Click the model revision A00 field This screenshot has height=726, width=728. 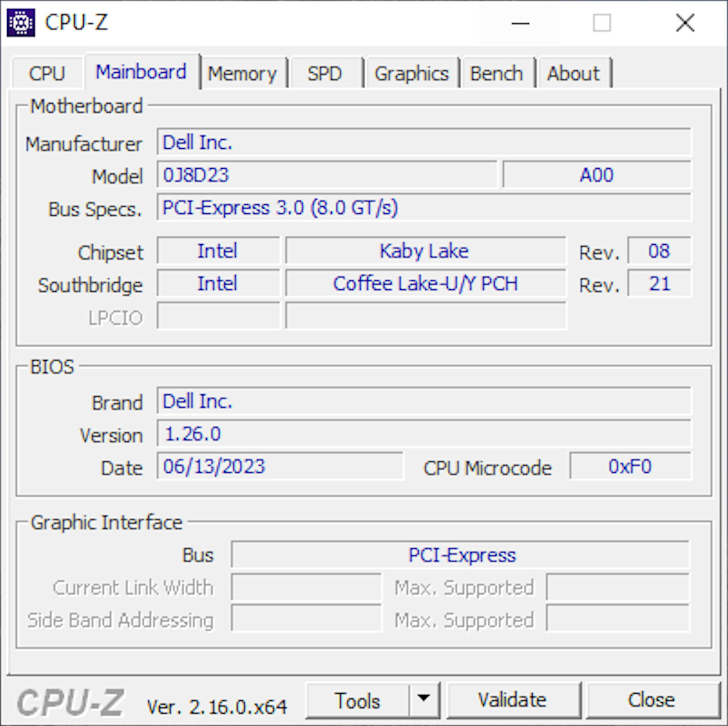(597, 175)
